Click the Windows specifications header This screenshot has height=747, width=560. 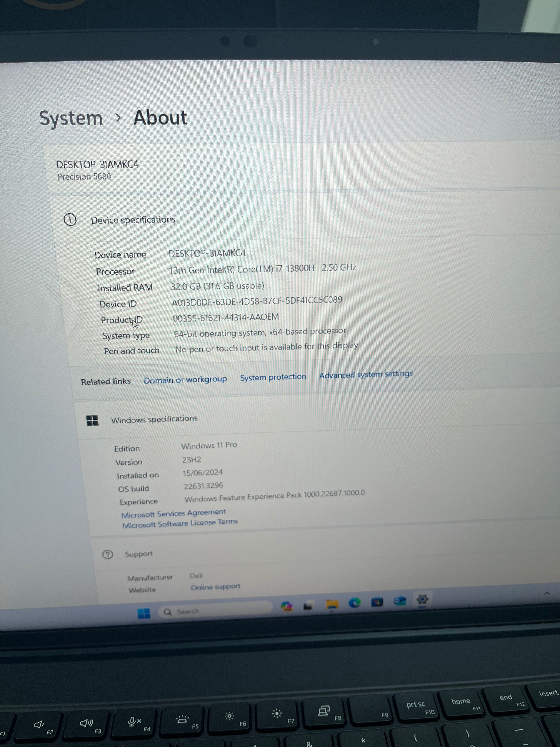pos(154,419)
